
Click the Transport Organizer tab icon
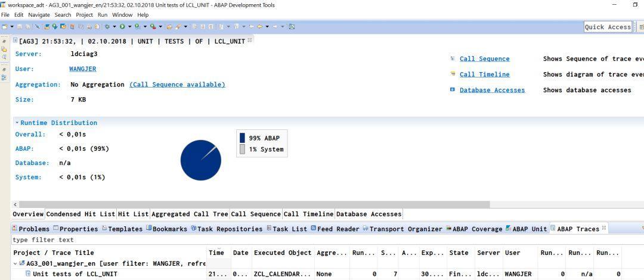pyautogui.click(x=366, y=228)
